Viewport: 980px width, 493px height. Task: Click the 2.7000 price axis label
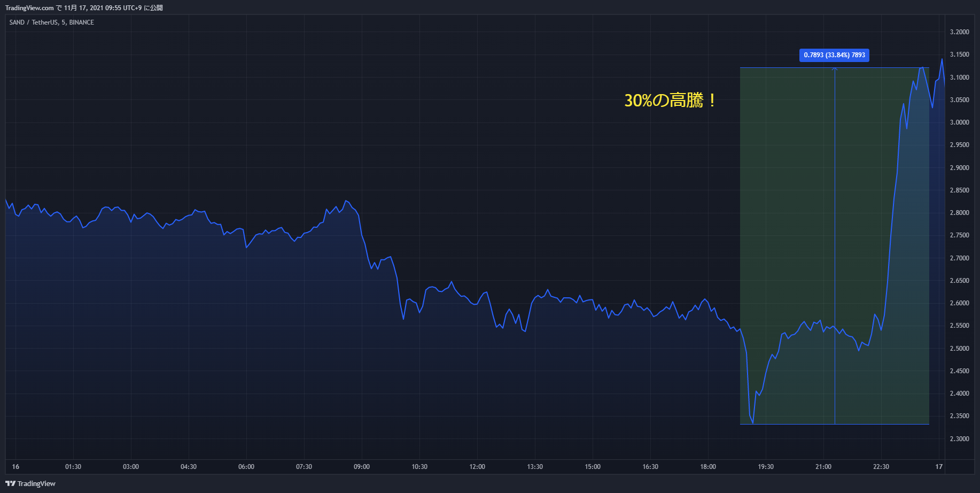pos(959,258)
